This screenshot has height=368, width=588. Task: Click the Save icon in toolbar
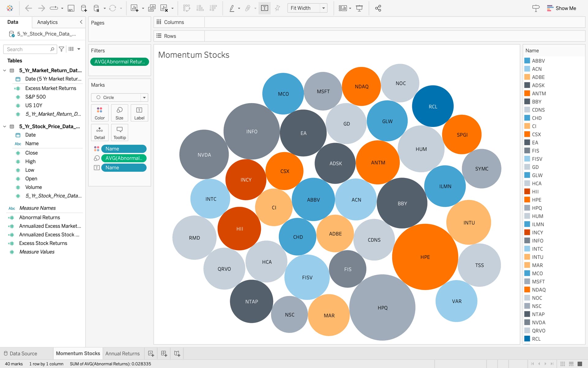71,8
